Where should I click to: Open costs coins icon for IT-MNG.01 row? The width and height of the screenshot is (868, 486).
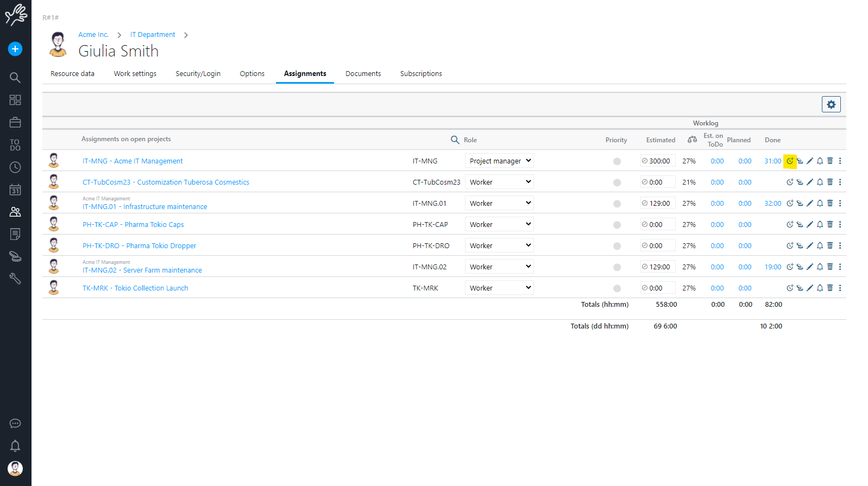click(x=800, y=203)
